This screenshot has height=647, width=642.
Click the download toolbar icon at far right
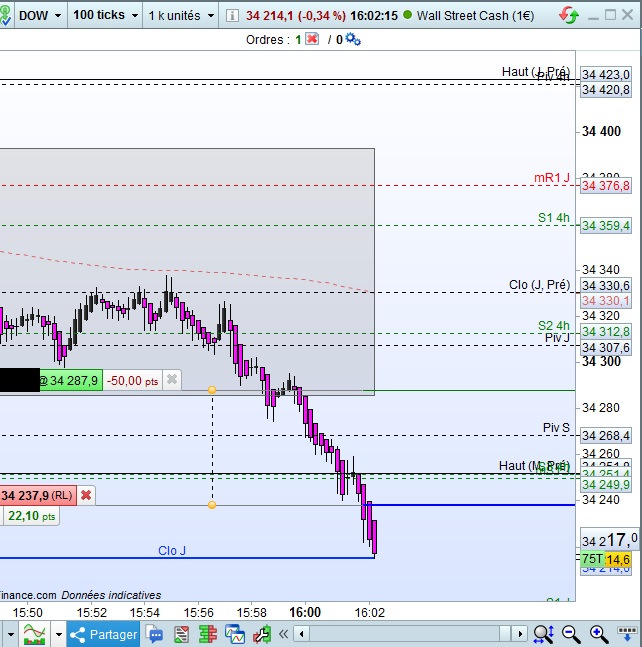(627, 634)
